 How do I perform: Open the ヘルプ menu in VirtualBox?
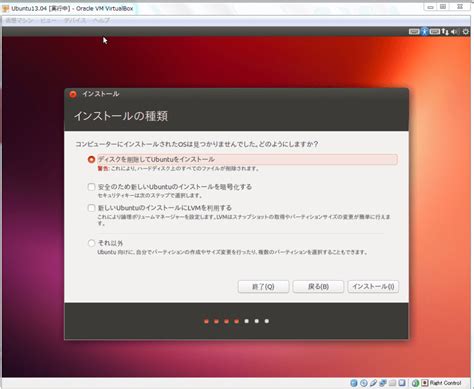pos(101,21)
